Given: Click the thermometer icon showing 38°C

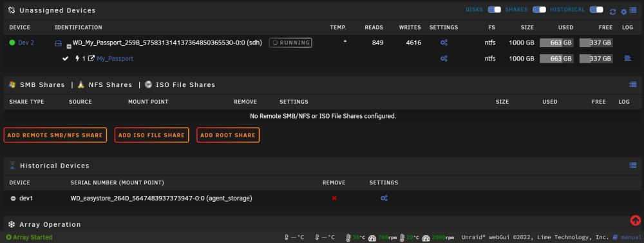Looking at the screenshot, I should pos(348,238).
